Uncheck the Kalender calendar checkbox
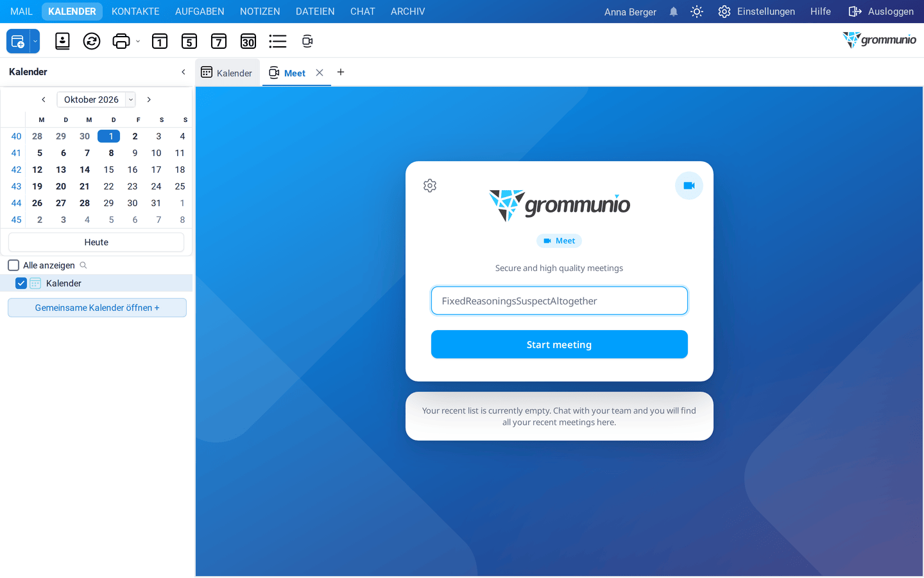 pos(21,283)
